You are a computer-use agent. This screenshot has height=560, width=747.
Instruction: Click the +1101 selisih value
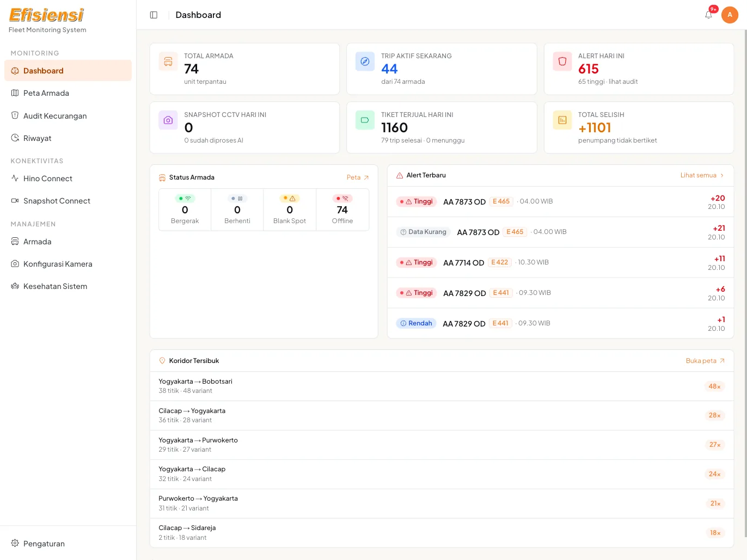(595, 128)
